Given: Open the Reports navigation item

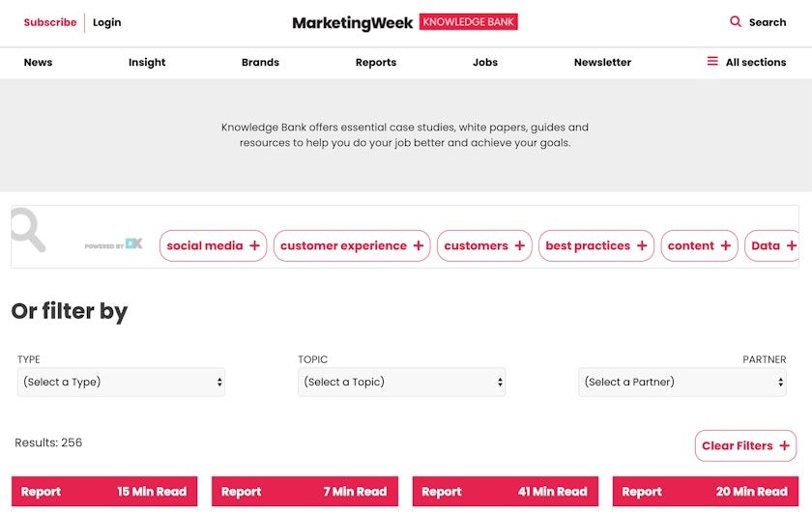Looking at the screenshot, I should point(376,62).
